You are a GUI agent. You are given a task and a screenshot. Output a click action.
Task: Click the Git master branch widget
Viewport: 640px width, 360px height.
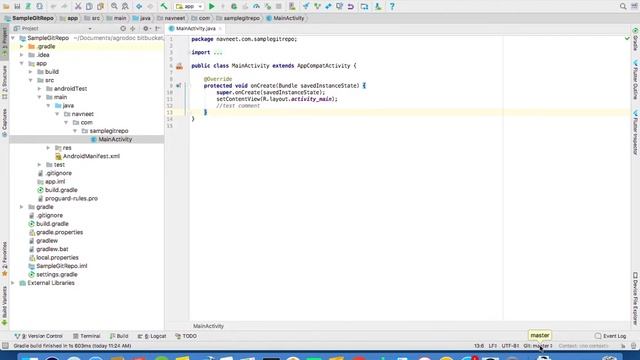click(x=538, y=346)
